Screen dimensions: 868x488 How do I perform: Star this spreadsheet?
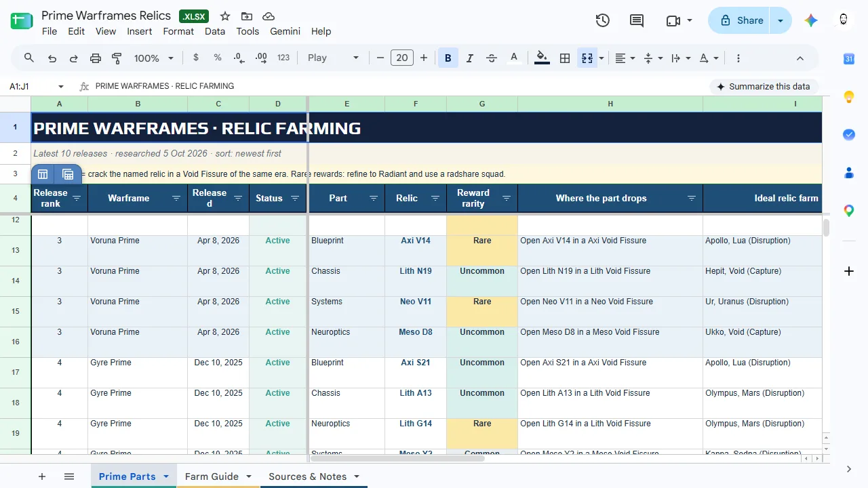coord(225,16)
